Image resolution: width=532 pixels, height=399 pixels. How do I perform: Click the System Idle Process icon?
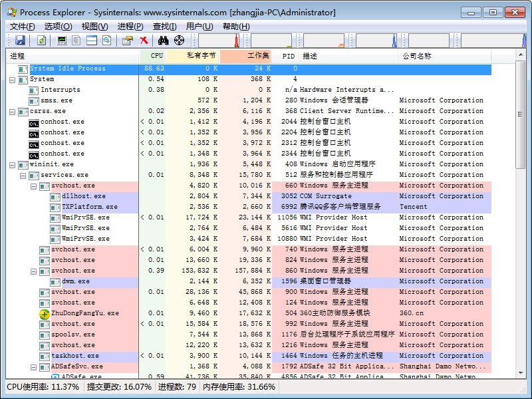(23, 69)
